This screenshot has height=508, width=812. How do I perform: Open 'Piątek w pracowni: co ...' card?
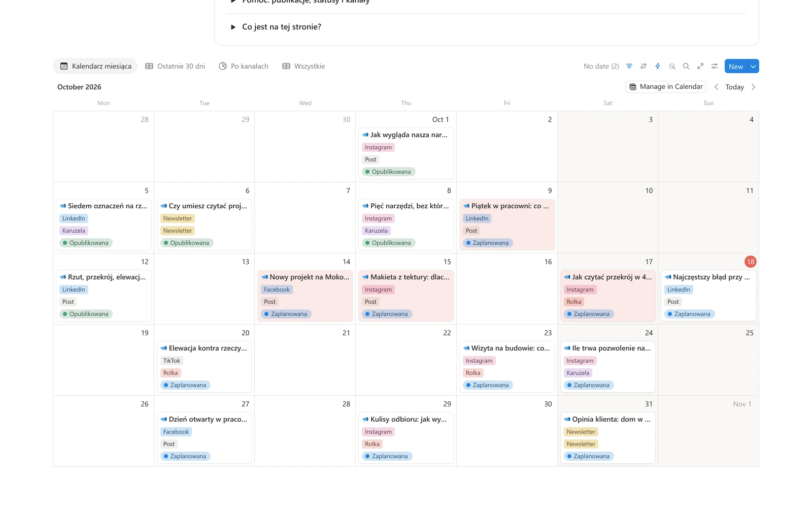[x=507, y=225]
